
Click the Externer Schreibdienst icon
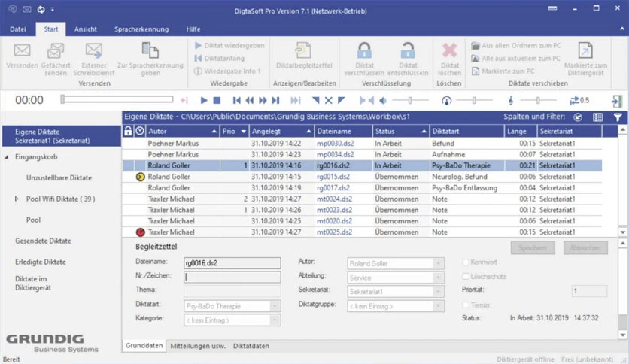(94, 50)
